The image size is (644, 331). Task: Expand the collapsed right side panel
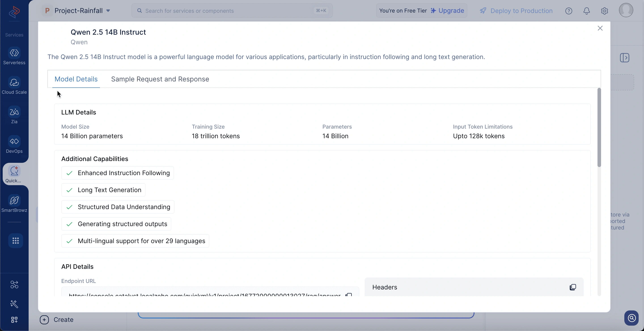tap(625, 58)
